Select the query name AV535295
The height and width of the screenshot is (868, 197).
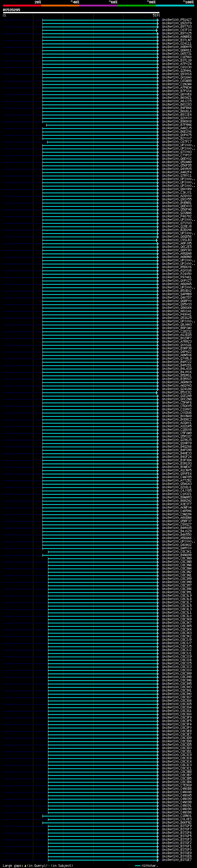tap(11, 10)
